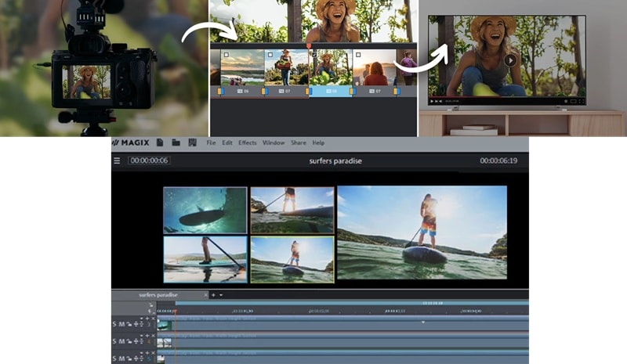The height and width of the screenshot is (364, 627).
Task: Remove track 5 with the X icon
Action: coord(153,353)
